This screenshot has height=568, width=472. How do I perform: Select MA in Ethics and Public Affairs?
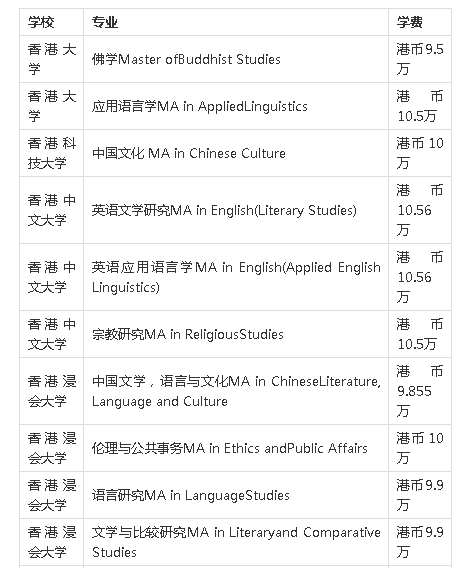point(236,448)
